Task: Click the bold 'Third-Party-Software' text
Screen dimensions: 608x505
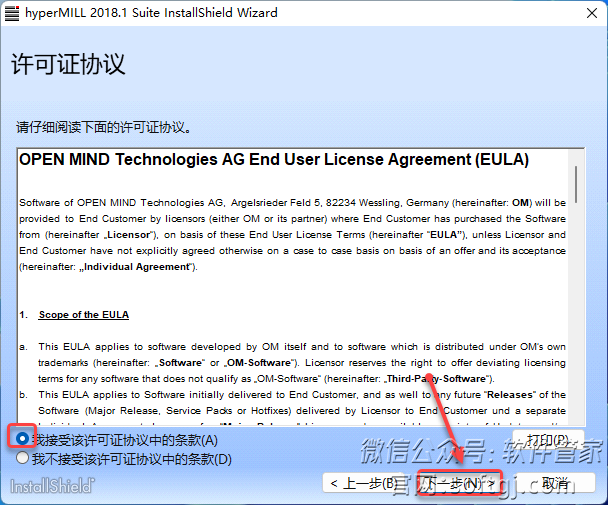Action: (x=436, y=379)
